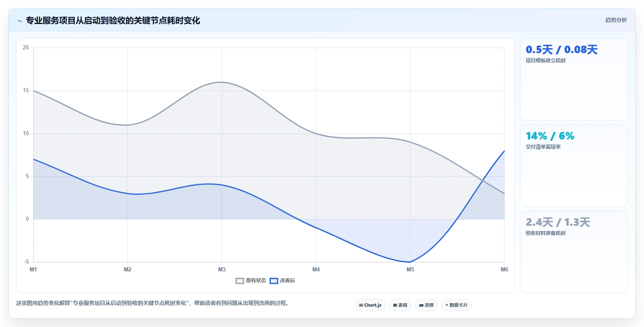
Task: Open the 趋势分析 label in header
Action: point(616,20)
